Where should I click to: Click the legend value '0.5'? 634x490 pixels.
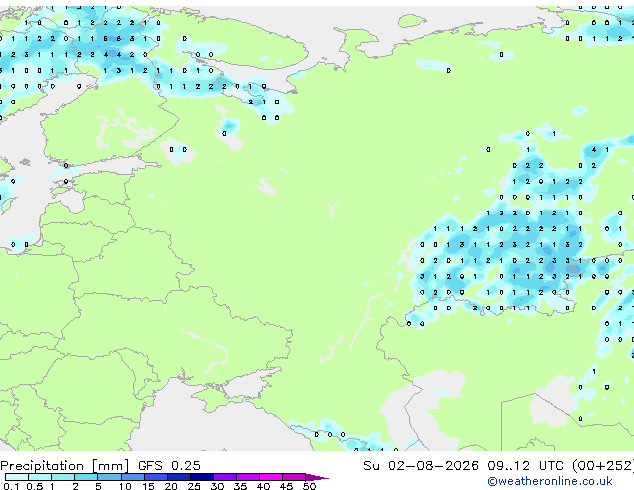click(35, 486)
